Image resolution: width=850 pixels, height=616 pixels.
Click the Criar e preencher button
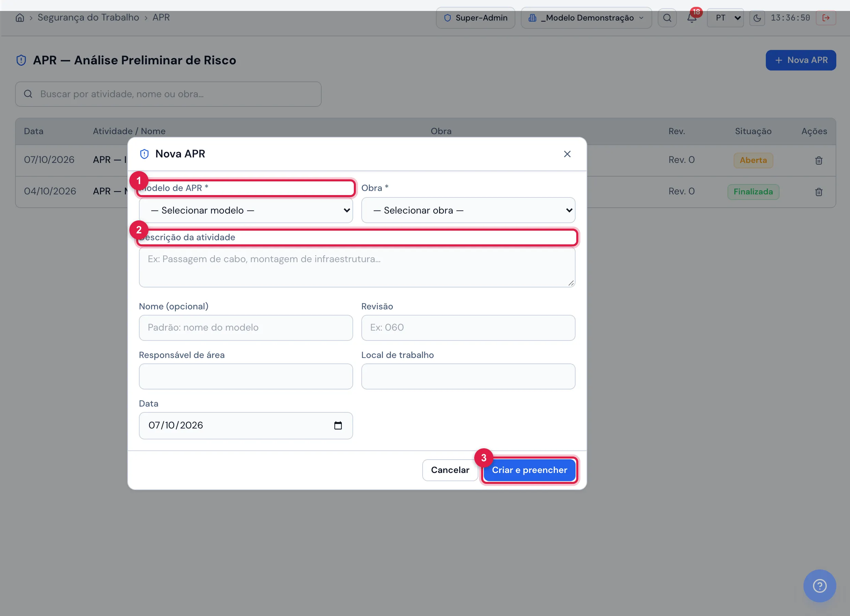pos(529,470)
